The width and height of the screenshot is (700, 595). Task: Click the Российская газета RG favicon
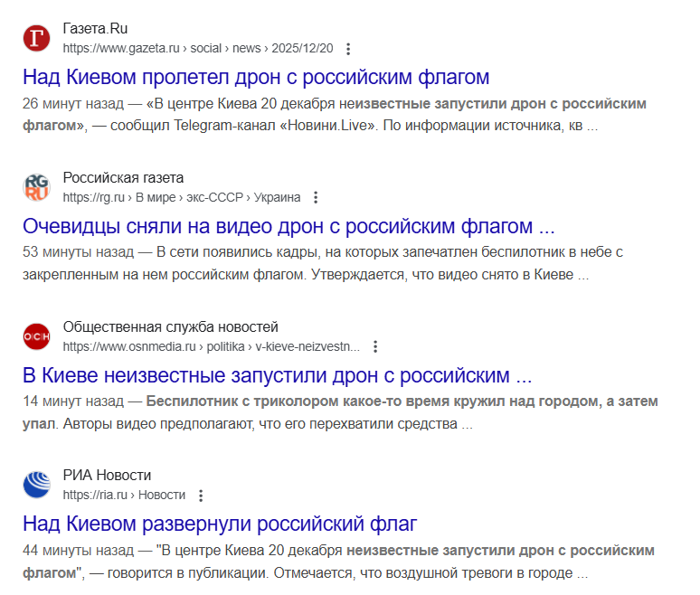point(37,187)
